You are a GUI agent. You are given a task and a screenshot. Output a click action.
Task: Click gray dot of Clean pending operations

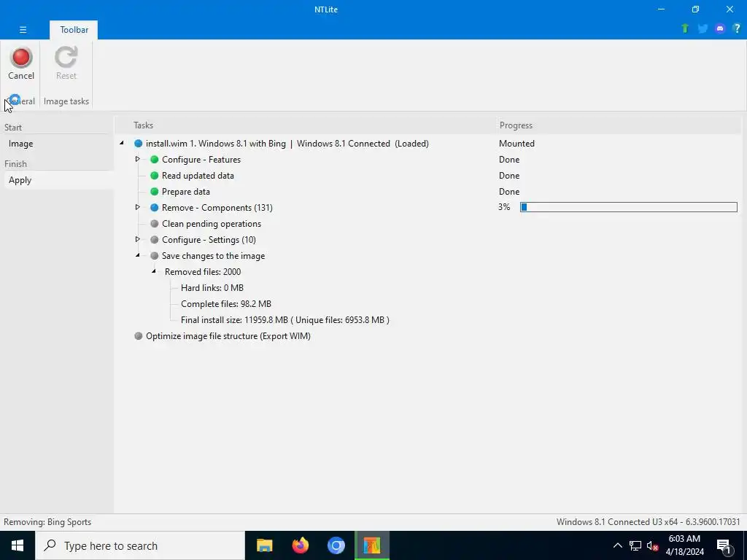click(x=155, y=224)
